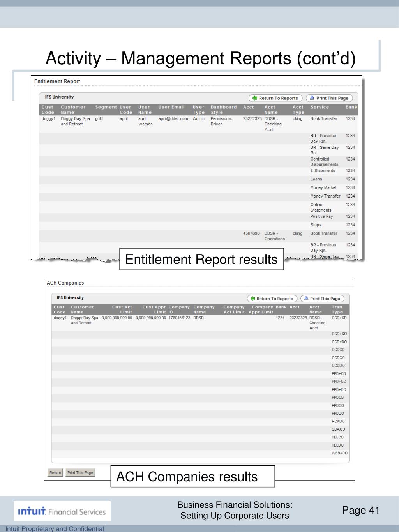The width and height of the screenshot is (399, 532).
Task: Select the doggy1 code in ACH Companies
Action: 60,318
